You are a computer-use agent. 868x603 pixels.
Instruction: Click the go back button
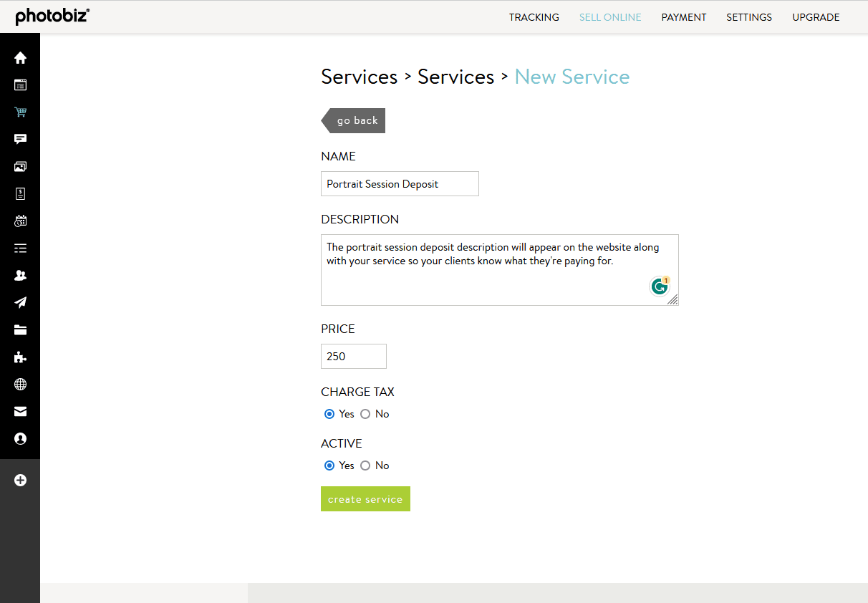point(357,120)
